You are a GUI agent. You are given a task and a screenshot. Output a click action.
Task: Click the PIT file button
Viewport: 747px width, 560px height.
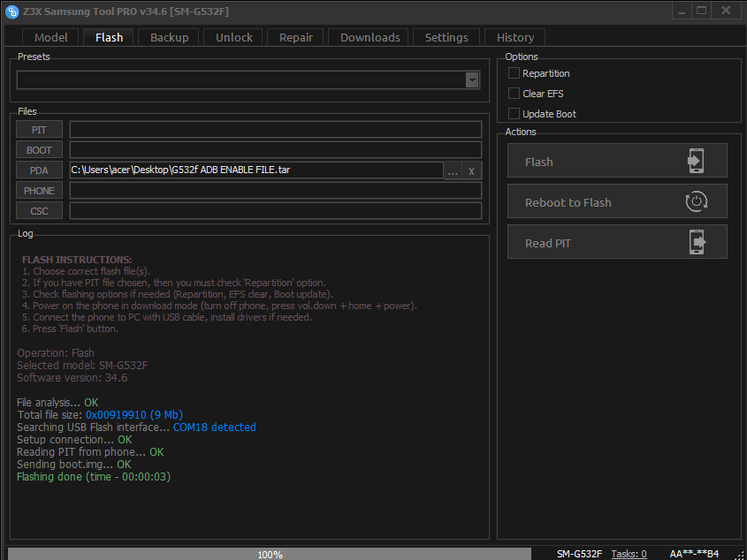pyautogui.click(x=39, y=130)
